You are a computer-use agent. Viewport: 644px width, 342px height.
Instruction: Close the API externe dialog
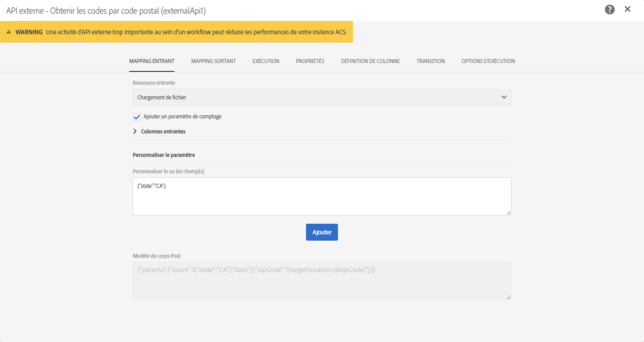point(627,9)
